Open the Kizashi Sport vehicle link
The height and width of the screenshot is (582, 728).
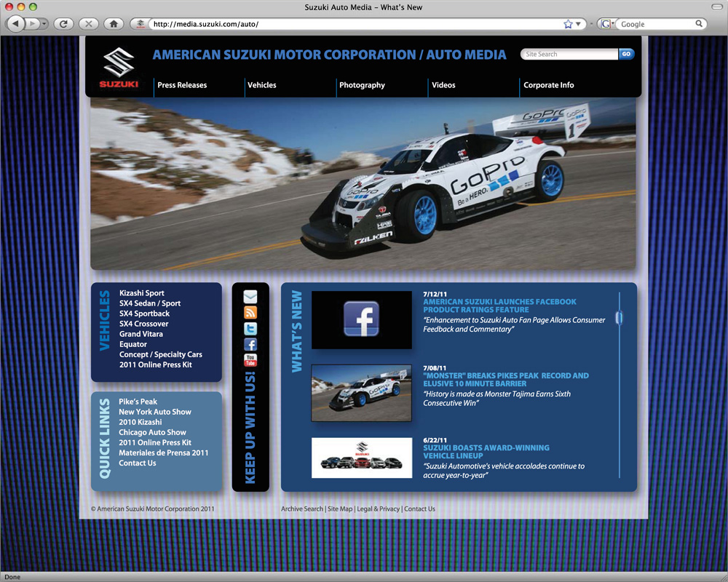point(142,293)
